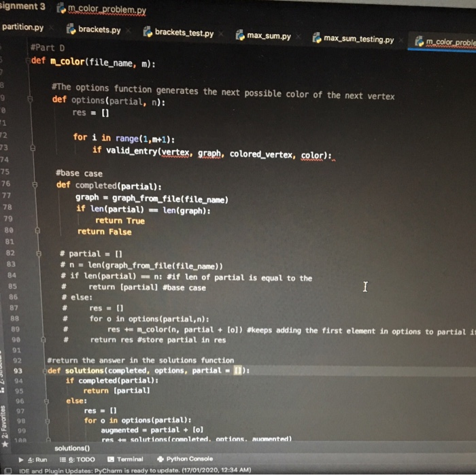The width and height of the screenshot is (476, 475).
Task: Click the Run play triangle icon
Action: [21, 460]
